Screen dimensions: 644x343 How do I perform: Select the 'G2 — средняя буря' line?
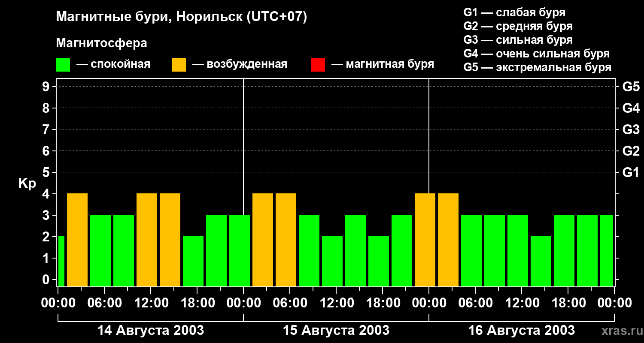[x=518, y=26]
